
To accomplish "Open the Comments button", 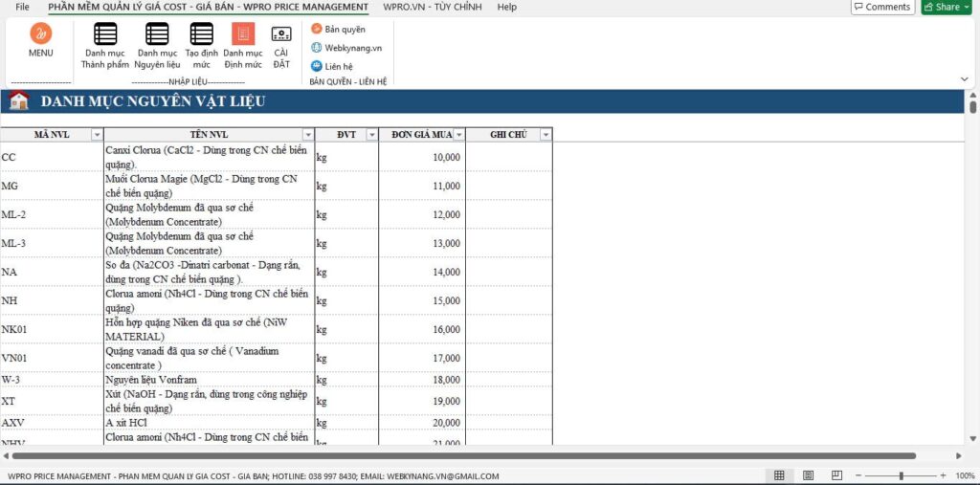I will pos(881,7).
